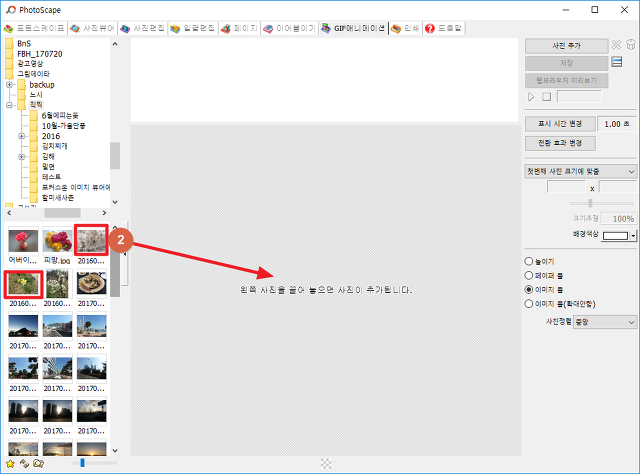Screen dimensions: 640x474
Task: Click folder tree scroll-down arrow
Action: 115,202
